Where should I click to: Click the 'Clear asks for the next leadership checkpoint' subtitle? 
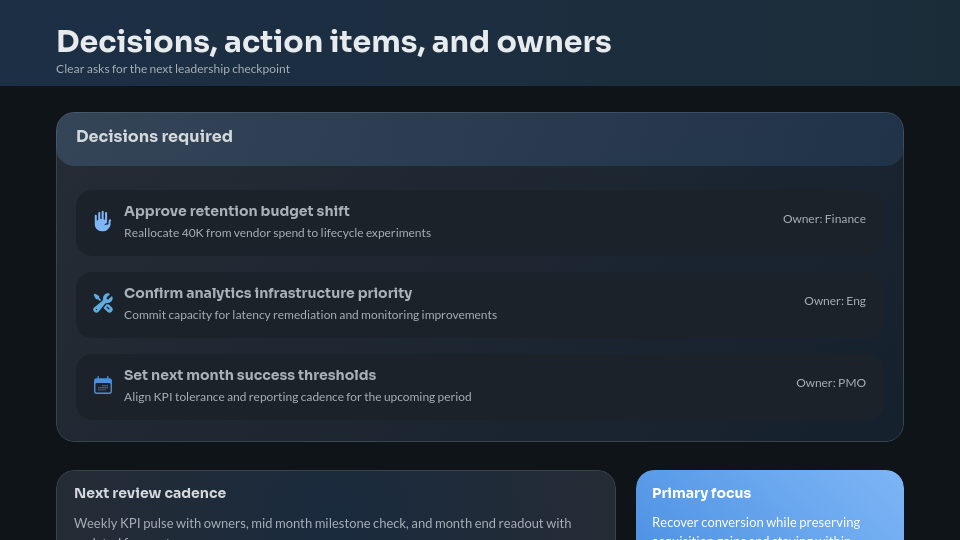[x=173, y=69]
